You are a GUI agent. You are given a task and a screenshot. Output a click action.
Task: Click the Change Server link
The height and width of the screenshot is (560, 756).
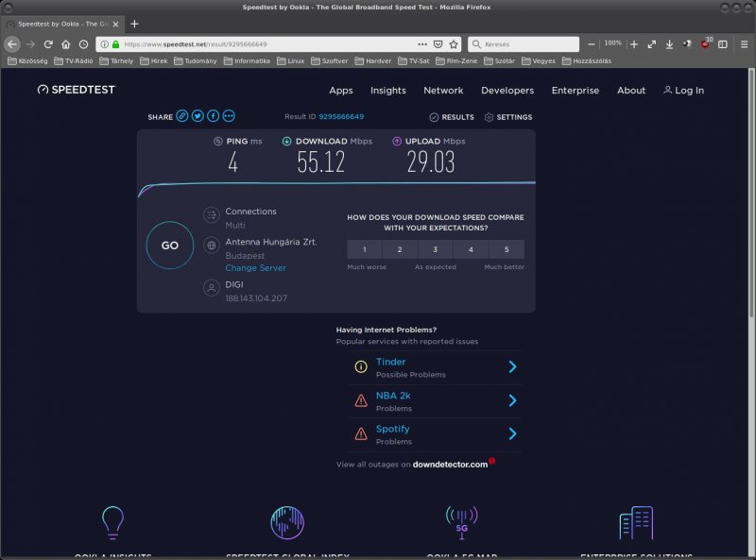255,268
